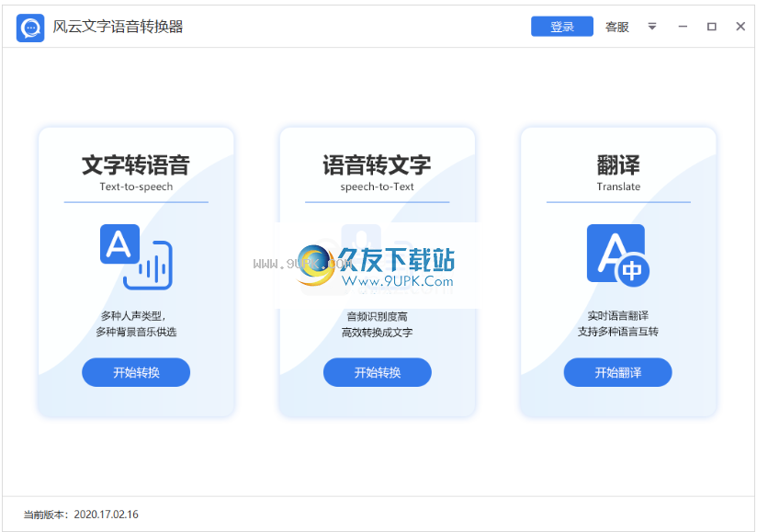Click the Translate subtitle

[618, 187]
